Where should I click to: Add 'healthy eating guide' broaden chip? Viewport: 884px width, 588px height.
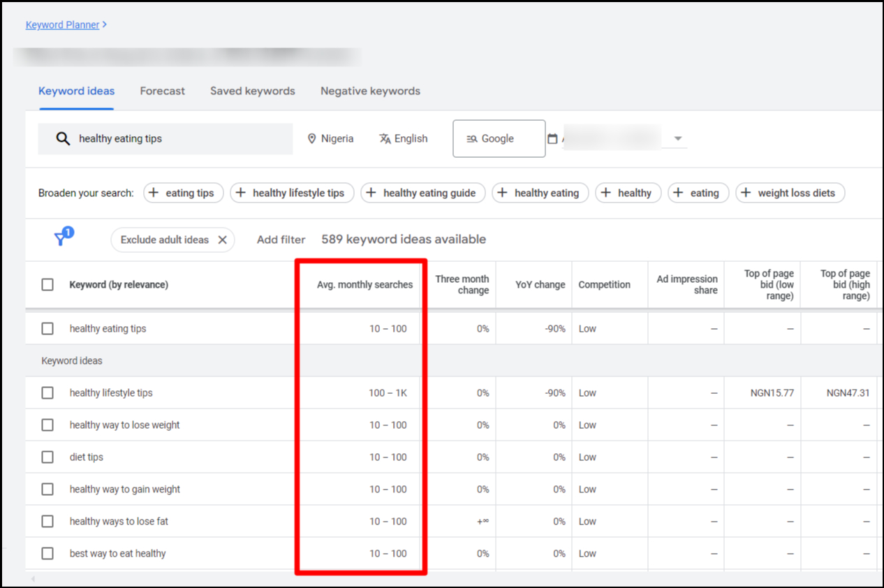pos(422,193)
